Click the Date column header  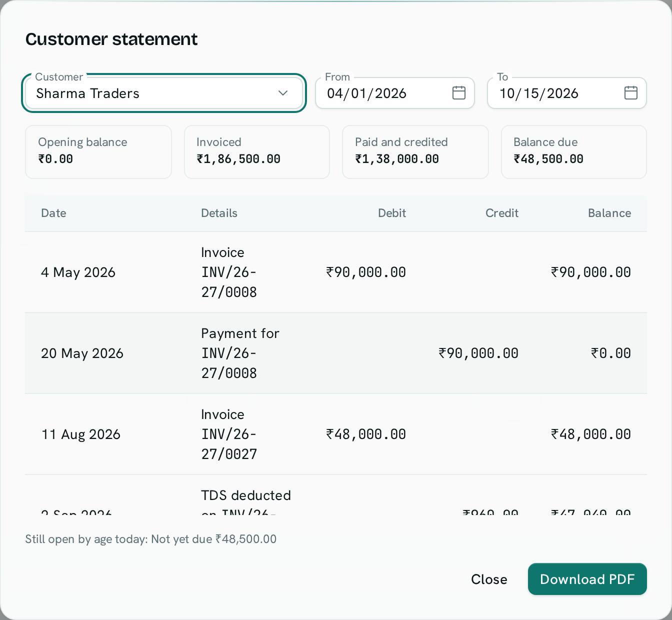[53, 213]
